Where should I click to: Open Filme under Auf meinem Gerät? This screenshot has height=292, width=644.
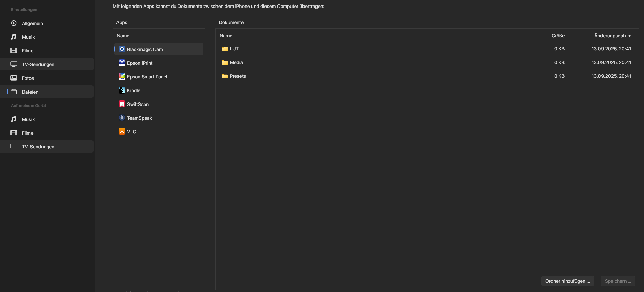tap(47, 133)
